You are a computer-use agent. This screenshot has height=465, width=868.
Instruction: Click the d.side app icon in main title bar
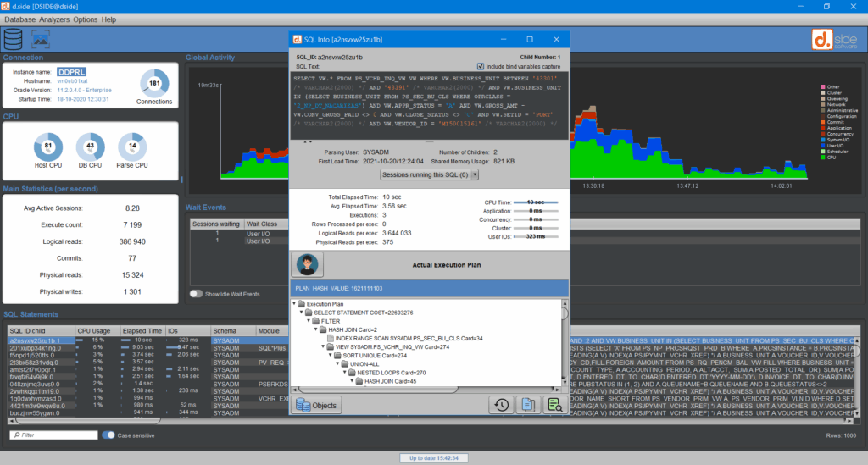pos(6,6)
